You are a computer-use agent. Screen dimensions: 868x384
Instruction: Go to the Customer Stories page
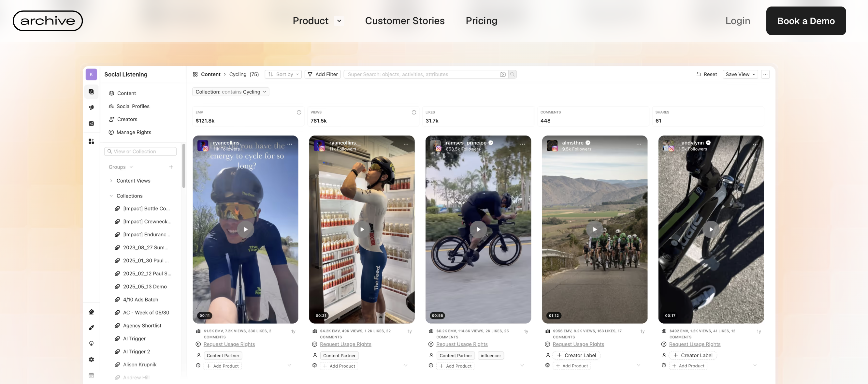405,21
